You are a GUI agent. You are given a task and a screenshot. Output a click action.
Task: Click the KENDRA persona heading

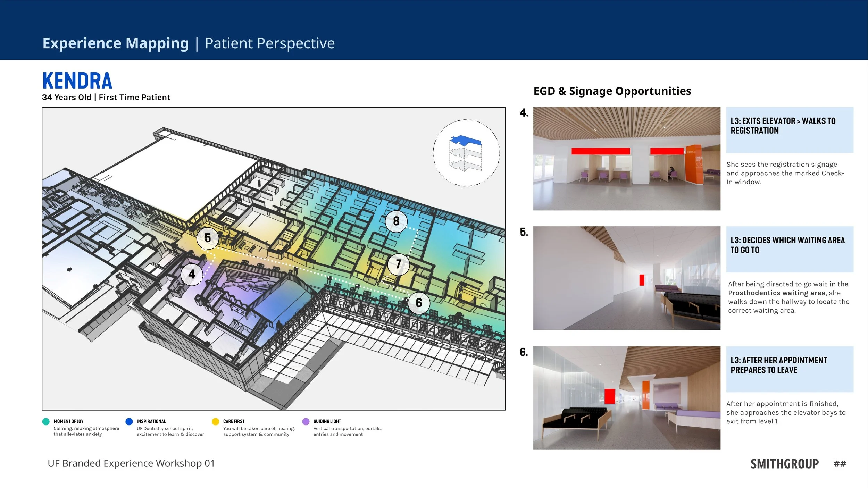[x=77, y=81]
